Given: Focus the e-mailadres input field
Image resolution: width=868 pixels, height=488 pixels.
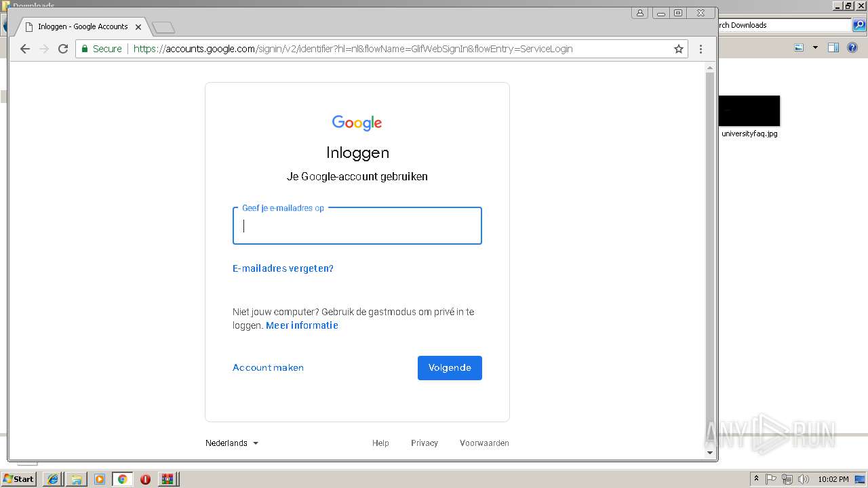Looking at the screenshot, I should (x=357, y=226).
